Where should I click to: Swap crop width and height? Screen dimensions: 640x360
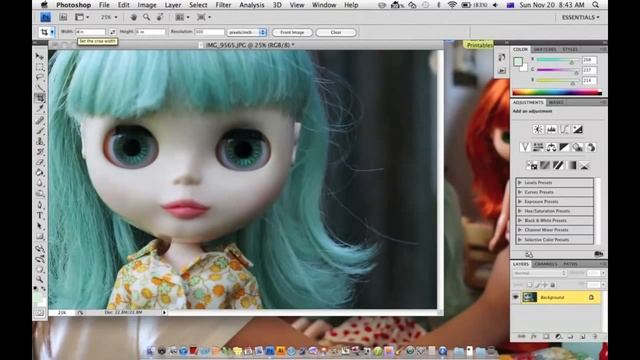112,32
